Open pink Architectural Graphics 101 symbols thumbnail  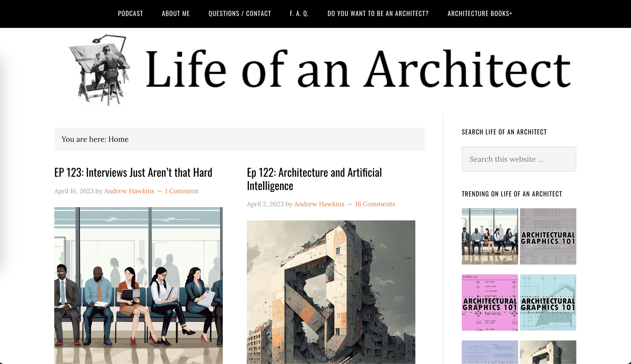(490, 302)
